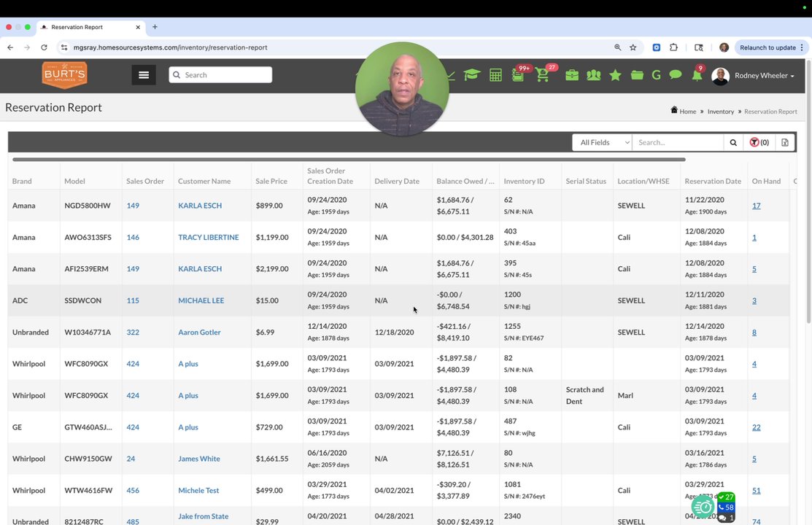This screenshot has height=525, width=812.
Task: Open the floating green clock widget
Action: 703,507
